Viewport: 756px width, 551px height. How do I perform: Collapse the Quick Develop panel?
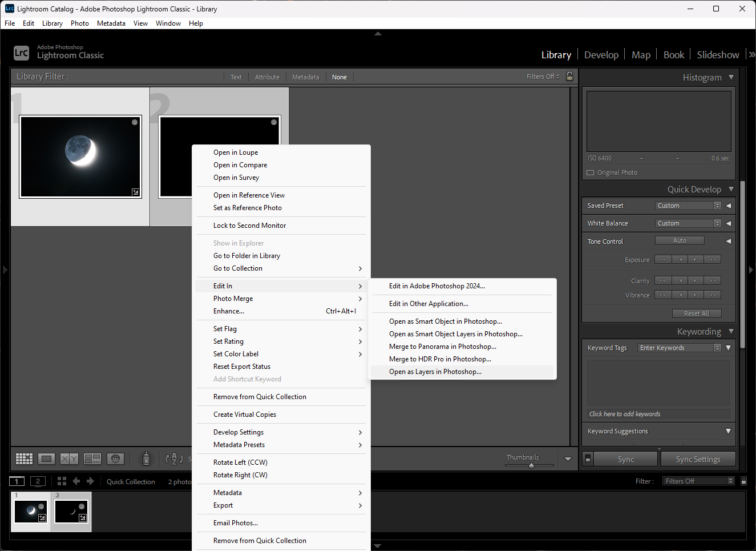click(x=731, y=189)
